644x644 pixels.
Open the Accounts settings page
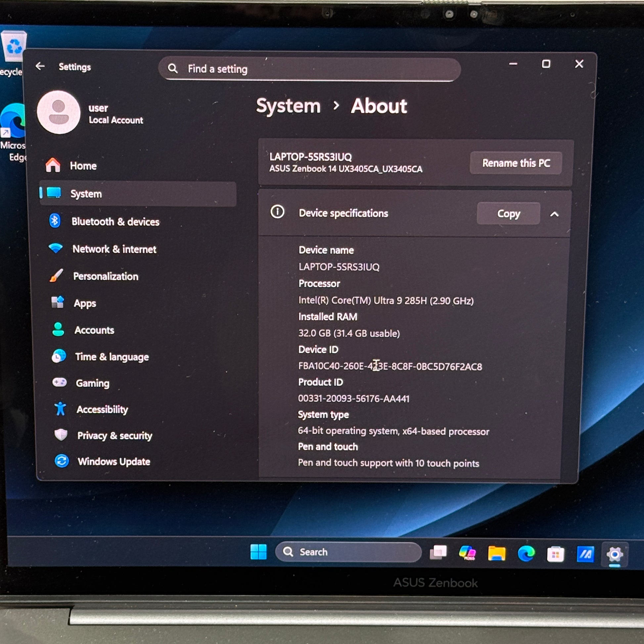(x=94, y=330)
